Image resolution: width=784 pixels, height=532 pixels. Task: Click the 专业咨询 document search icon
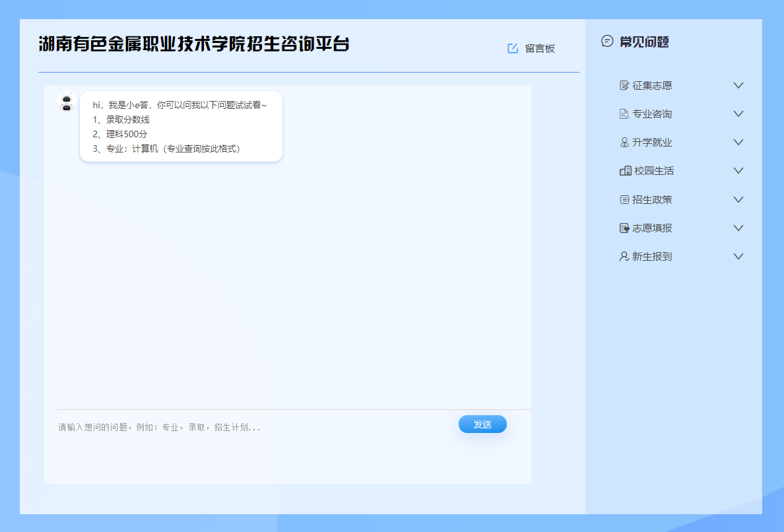click(x=624, y=114)
